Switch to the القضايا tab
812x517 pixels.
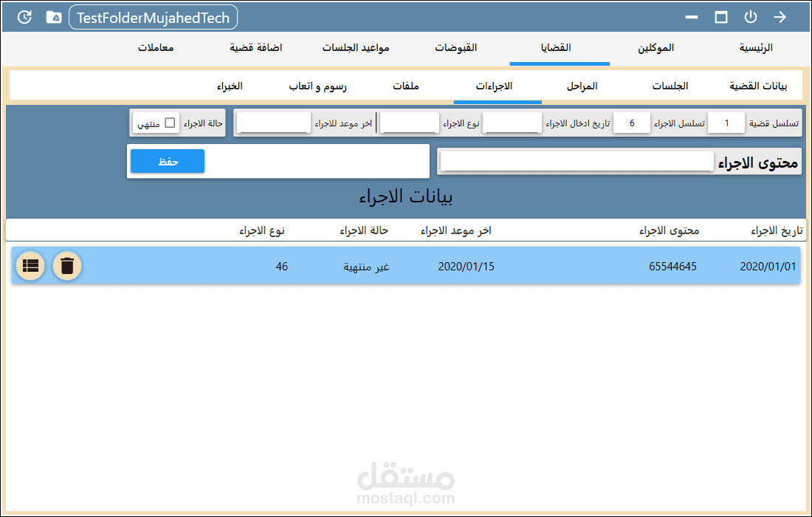[x=556, y=48]
